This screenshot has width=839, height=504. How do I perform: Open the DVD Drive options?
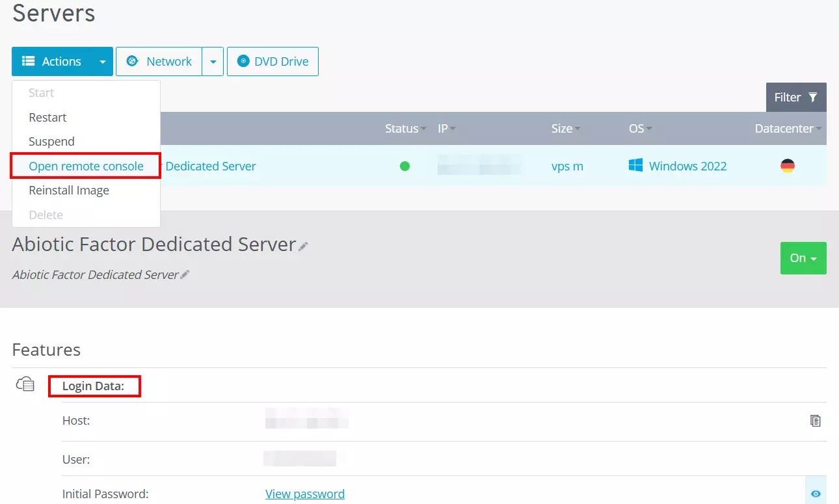(273, 61)
